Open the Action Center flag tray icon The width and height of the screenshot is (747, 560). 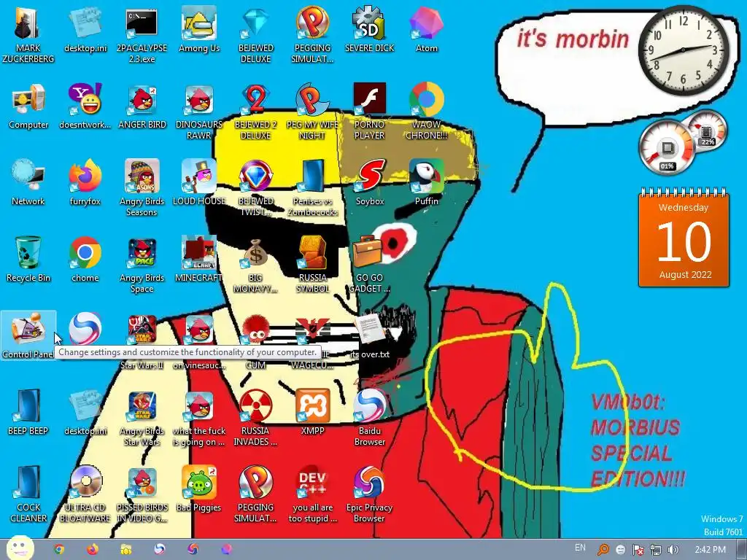(638, 550)
